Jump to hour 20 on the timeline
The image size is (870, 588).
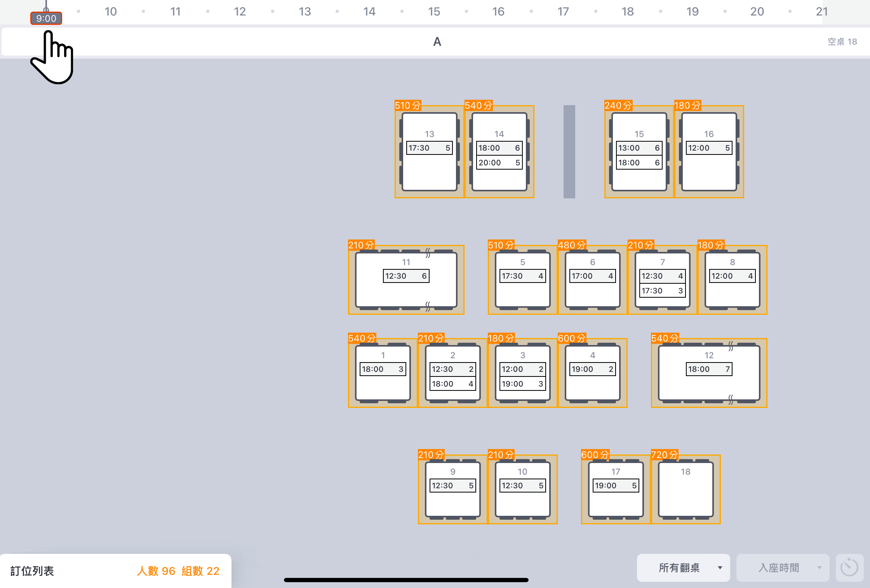(x=757, y=12)
